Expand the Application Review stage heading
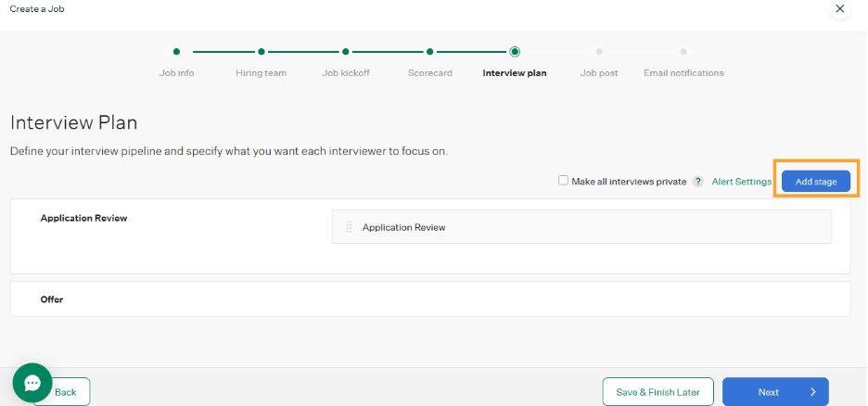Screen dimensions: 868x406 click(x=83, y=218)
